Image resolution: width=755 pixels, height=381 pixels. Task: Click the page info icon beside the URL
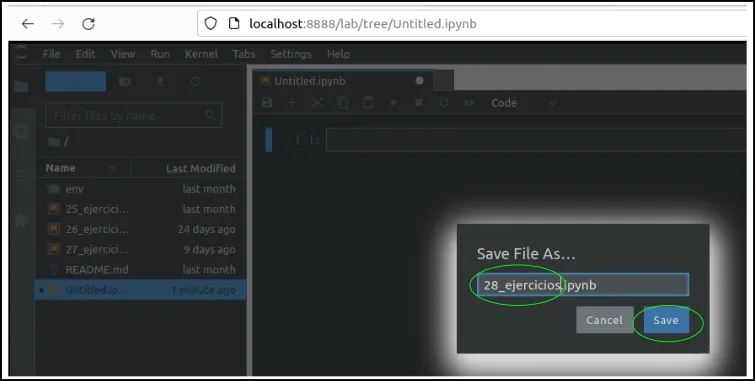234,24
